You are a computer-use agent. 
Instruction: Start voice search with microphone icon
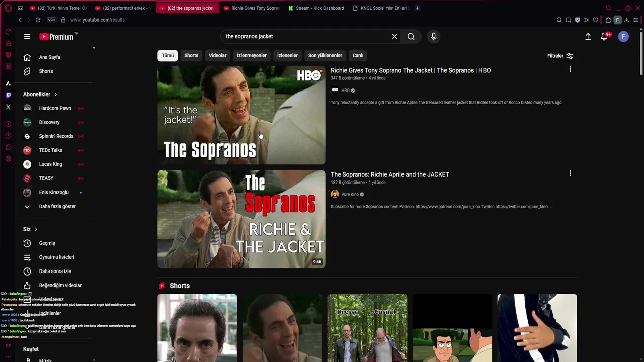[434, 36]
